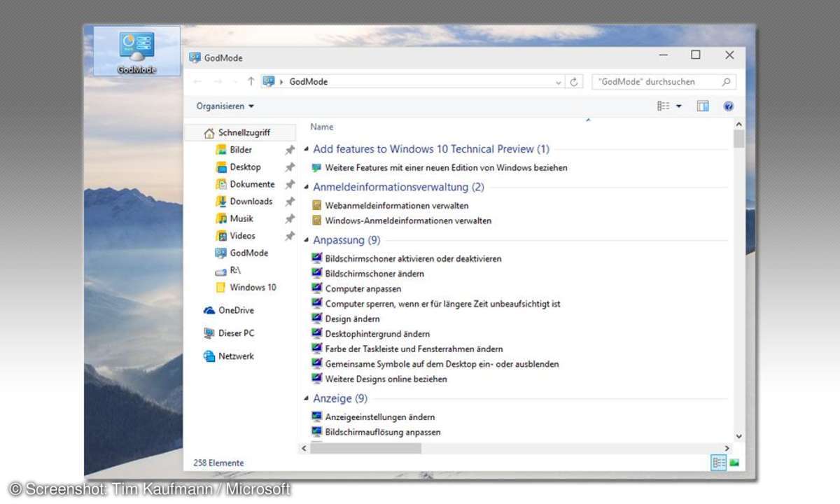Click the Name column header

click(322, 127)
